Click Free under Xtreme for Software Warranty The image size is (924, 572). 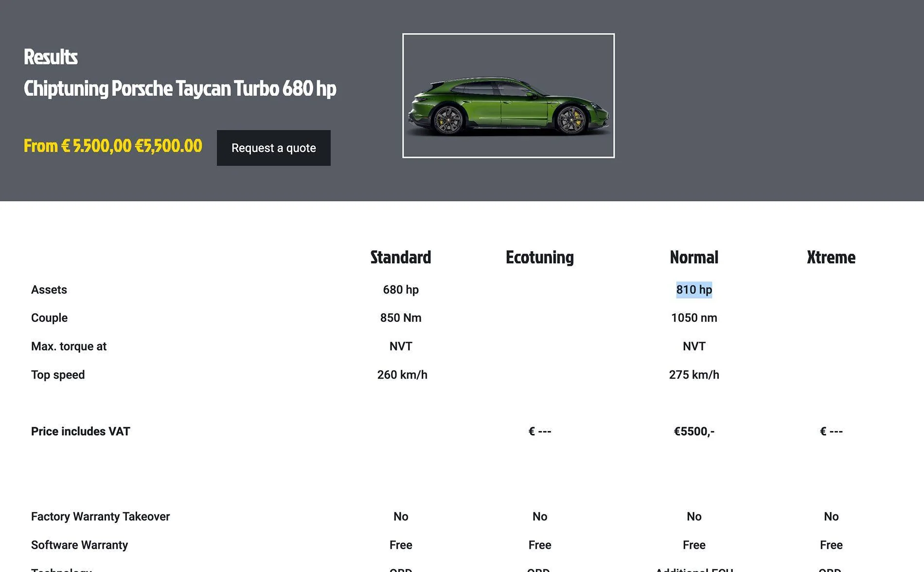831,545
